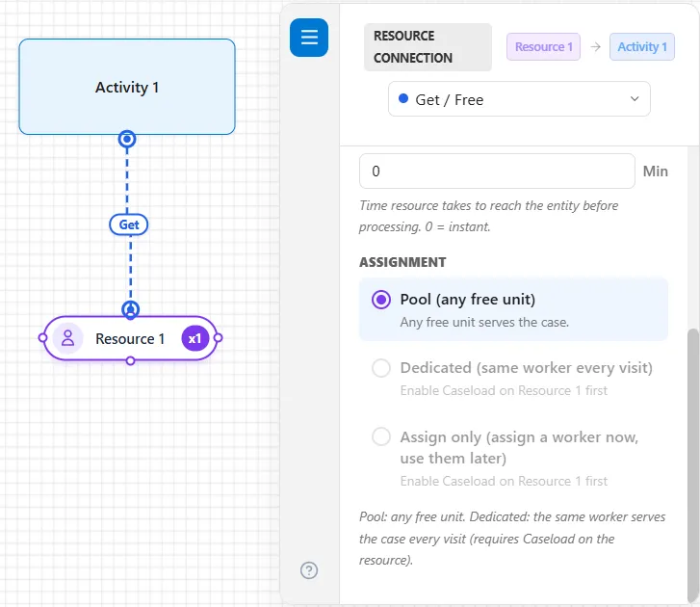Click 'Enable Caseload on Resource 1 first' under Dedicated
700x607 pixels.
point(504,390)
